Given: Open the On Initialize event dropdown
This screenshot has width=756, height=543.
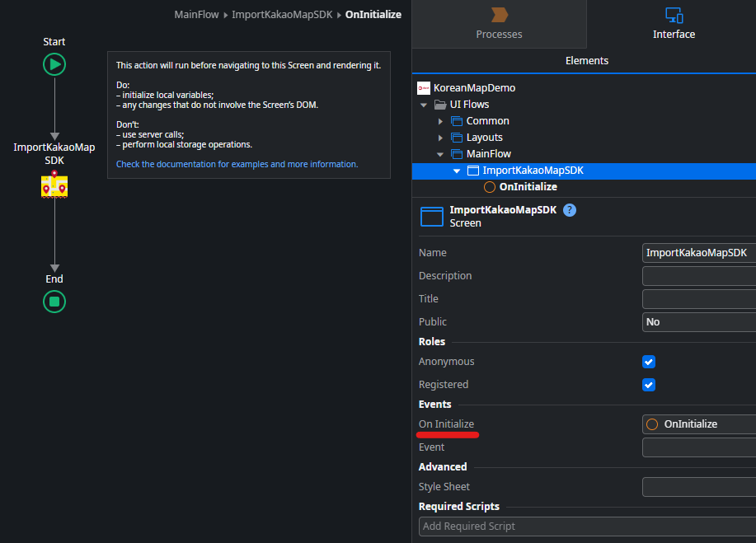Looking at the screenshot, I should tap(699, 424).
